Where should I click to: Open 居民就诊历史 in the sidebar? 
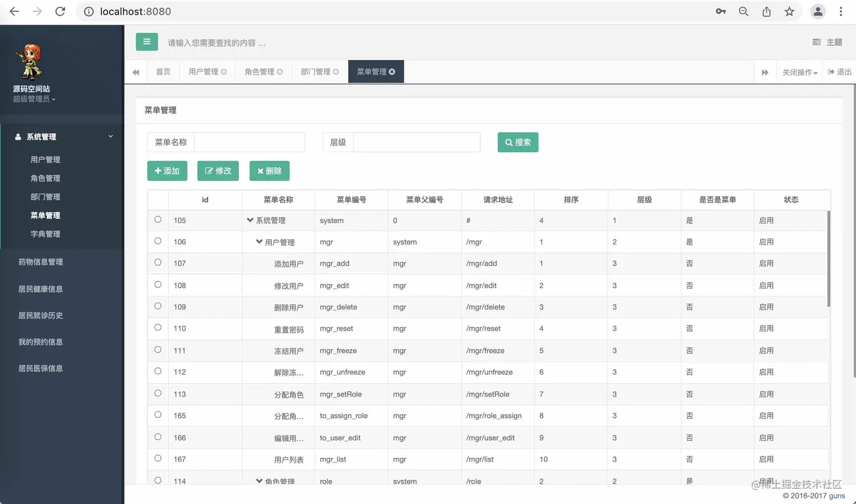pyautogui.click(x=40, y=316)
